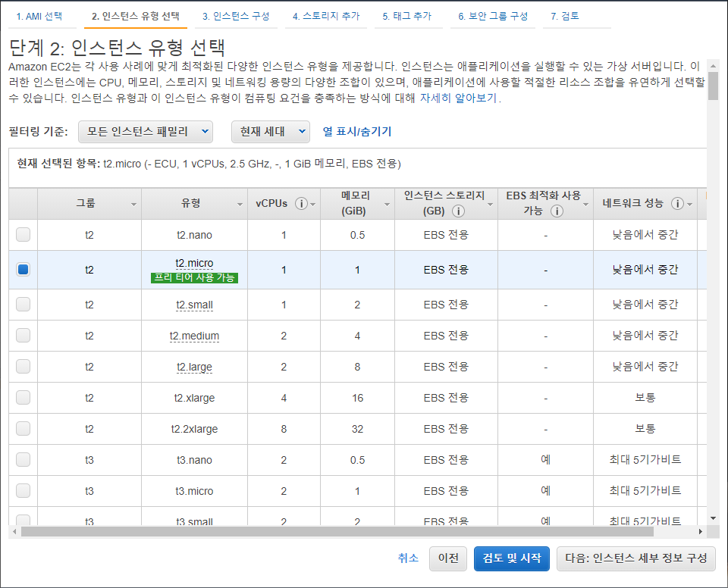The image size is (728, 588).
Task: Click the vertical scrollbar down arrow
Action: (x=713, y=518)
